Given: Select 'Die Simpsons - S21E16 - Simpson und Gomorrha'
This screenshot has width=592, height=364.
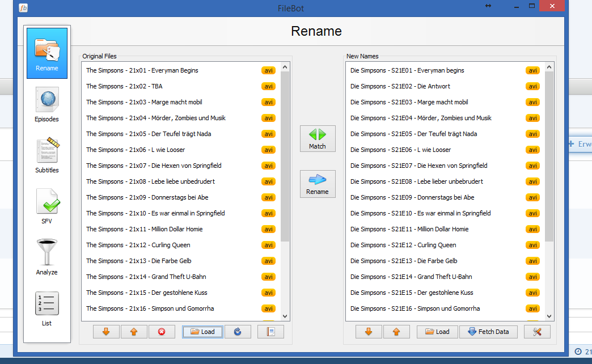Looking at the screenshot, I should [x=446, y=308].
